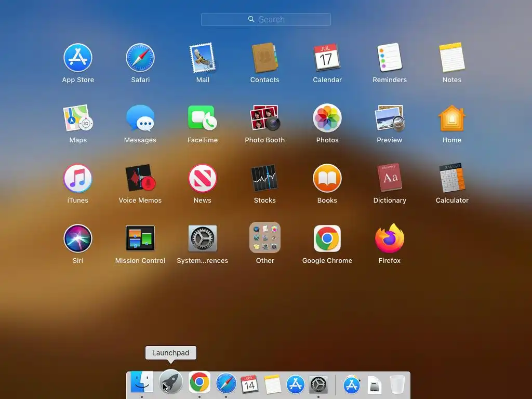
Task: Open the Notes app in Launchpad grid
Action: [x=452, y=58]
